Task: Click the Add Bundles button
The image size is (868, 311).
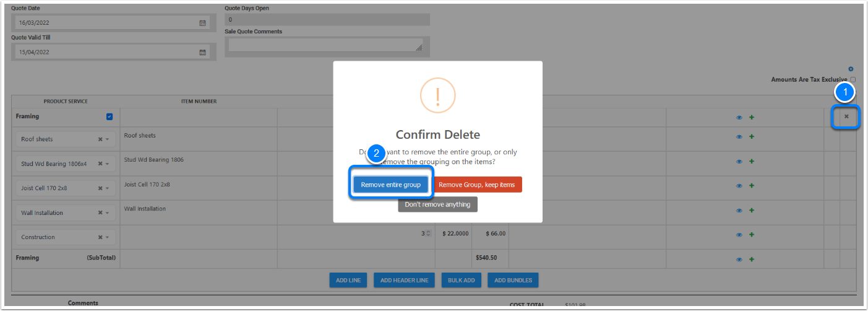Action: coord(513,280)
